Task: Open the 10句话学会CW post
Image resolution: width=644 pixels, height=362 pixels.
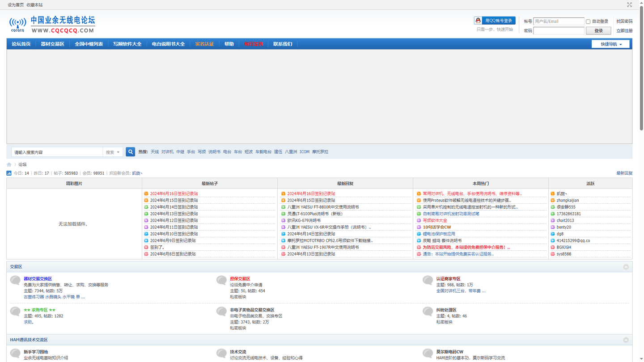Action: click(x=437, y=227)
